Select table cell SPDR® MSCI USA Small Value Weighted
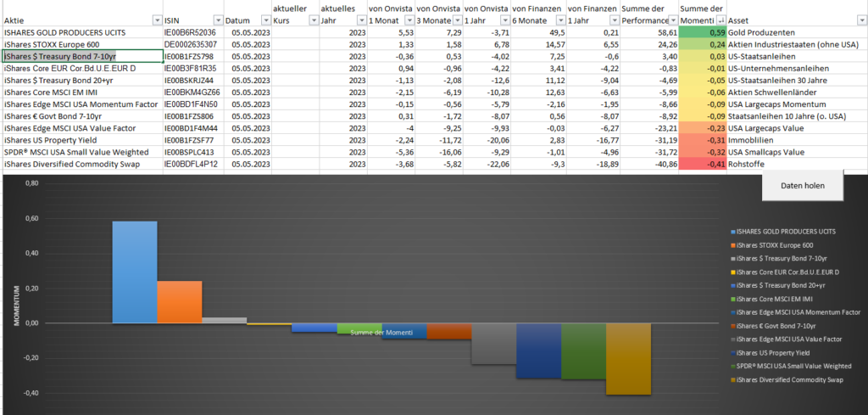 click(82, 152)
